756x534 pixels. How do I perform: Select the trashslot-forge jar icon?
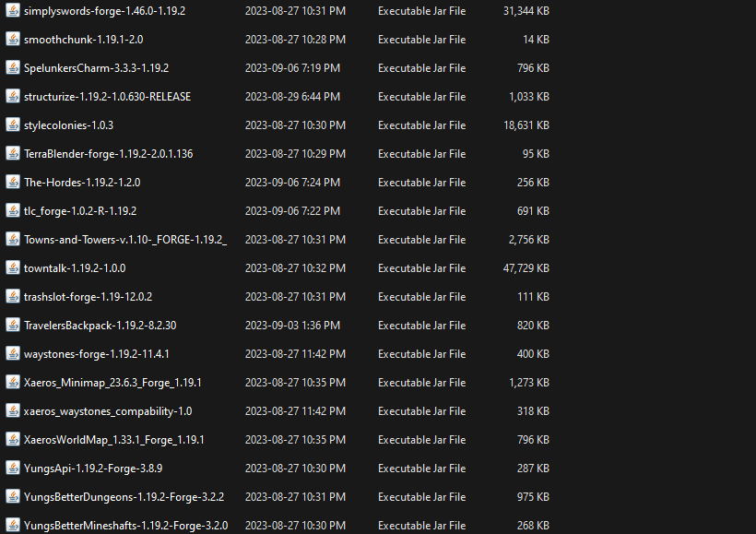pos(12,296)
